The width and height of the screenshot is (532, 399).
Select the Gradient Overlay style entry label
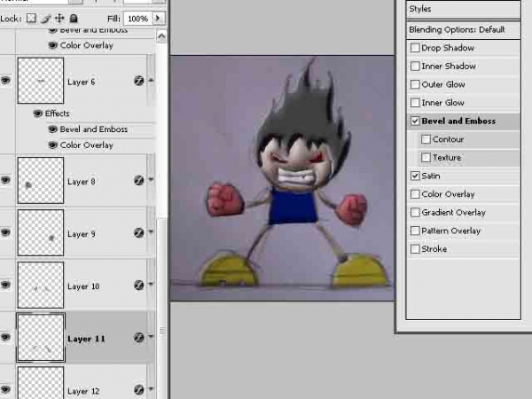pos(454,213)
